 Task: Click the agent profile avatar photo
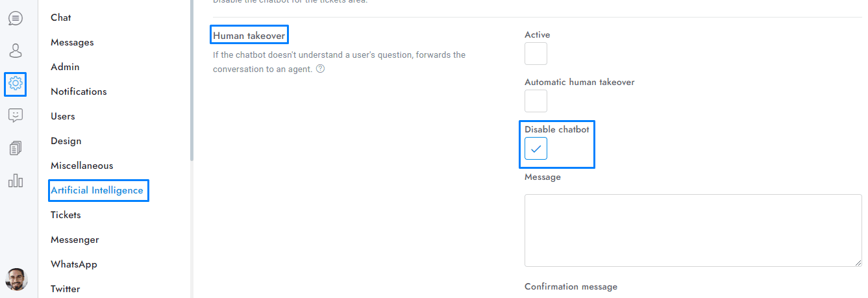pyautogui.click(x=16, y=279)
